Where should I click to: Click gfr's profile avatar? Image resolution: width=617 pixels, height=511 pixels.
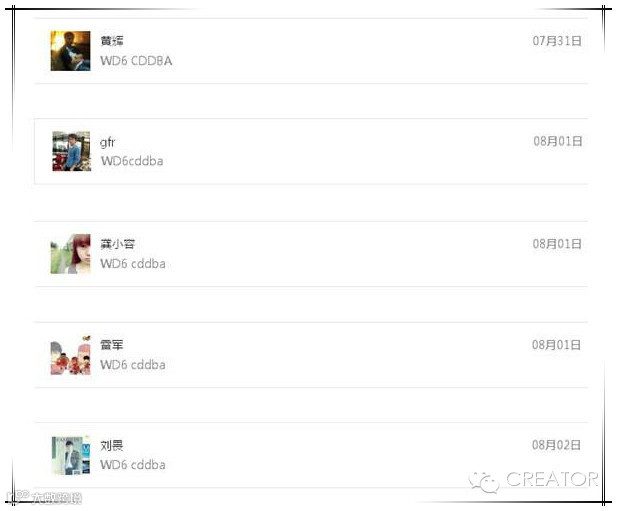pyautogui.click(x=71, y=151)
